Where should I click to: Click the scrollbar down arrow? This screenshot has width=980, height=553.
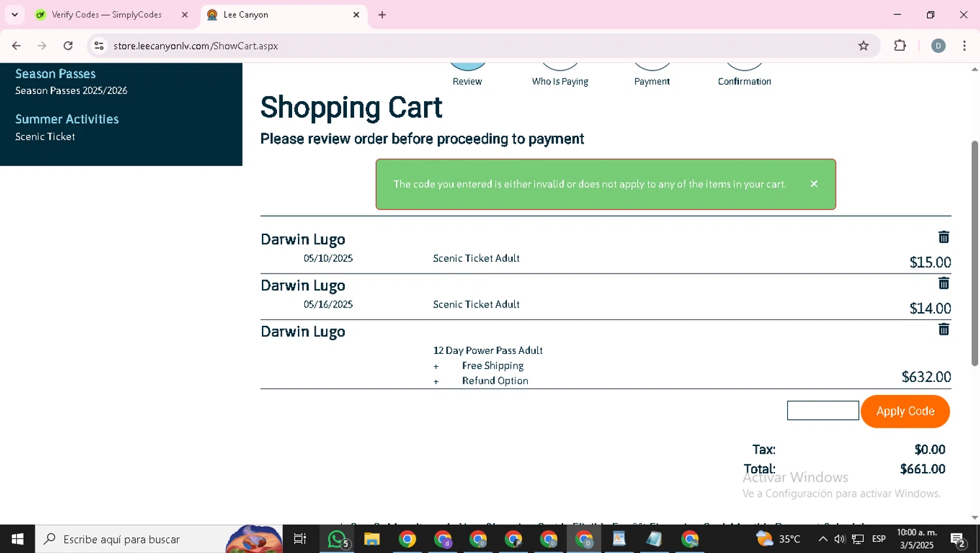click(x=975, y=518)
